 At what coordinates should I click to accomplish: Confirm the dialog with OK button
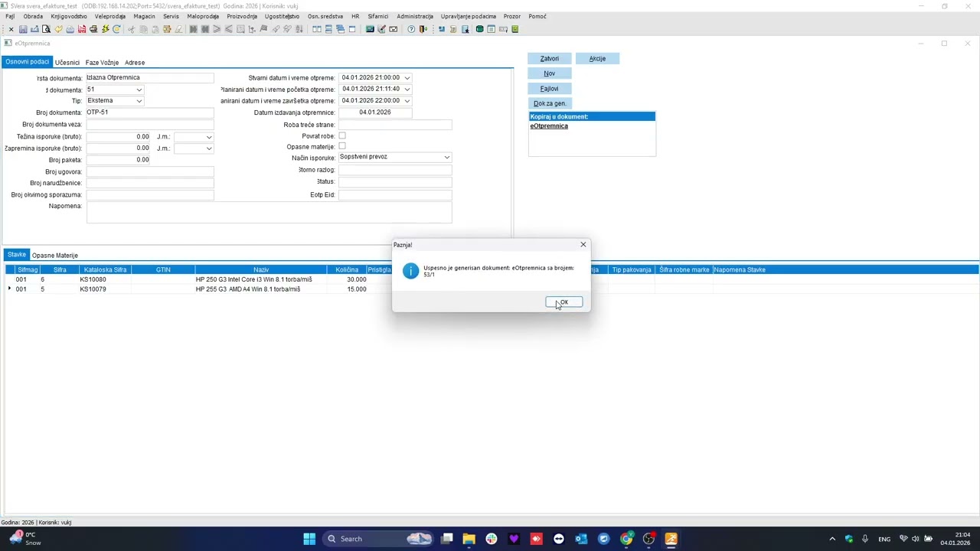(564, 302)
